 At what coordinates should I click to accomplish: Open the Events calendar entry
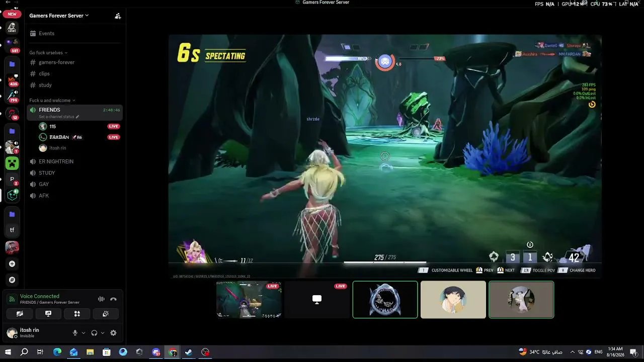[x=75, y=33]
